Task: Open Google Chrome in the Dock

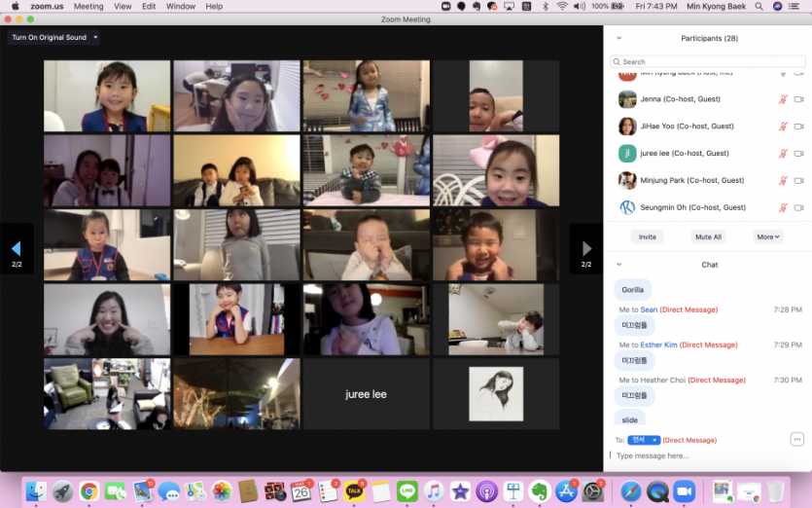Action: pos(89,490)
